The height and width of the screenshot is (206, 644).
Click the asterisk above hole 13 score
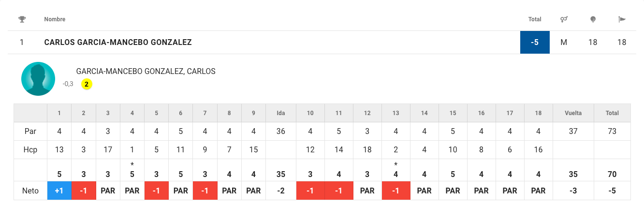coord(396,164)
